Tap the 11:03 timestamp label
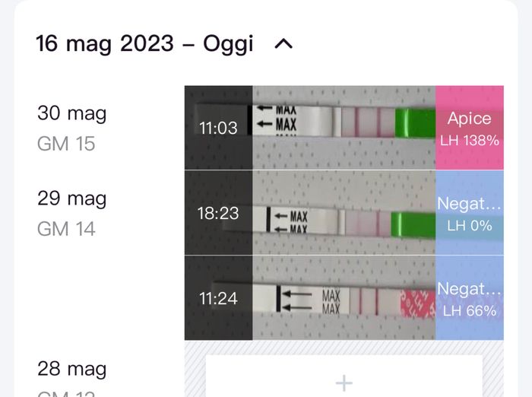 coord(218,129)
